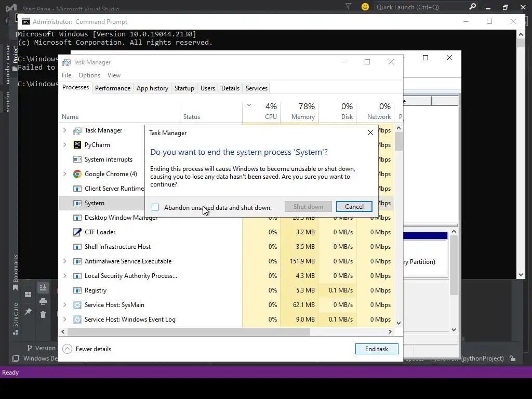
Task: Collapse Task Manager via Fewer details
Action: click(x=87, y=349)
